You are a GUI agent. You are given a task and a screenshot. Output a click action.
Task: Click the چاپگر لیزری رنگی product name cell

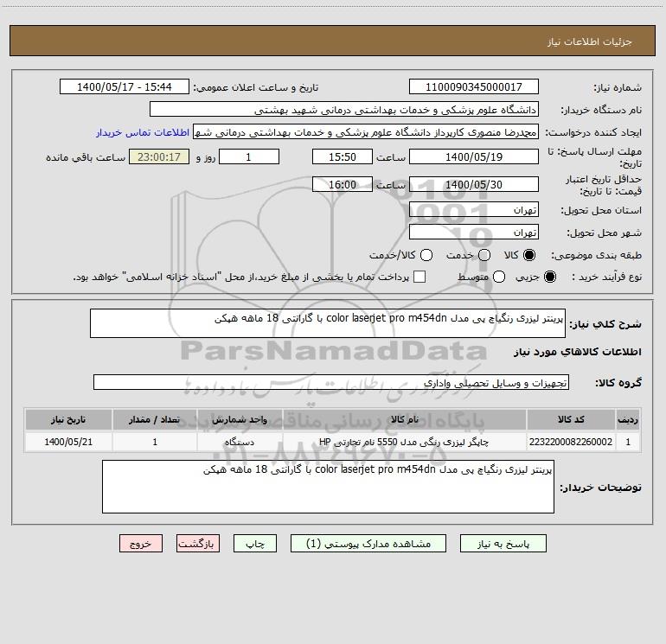point(405,442)
